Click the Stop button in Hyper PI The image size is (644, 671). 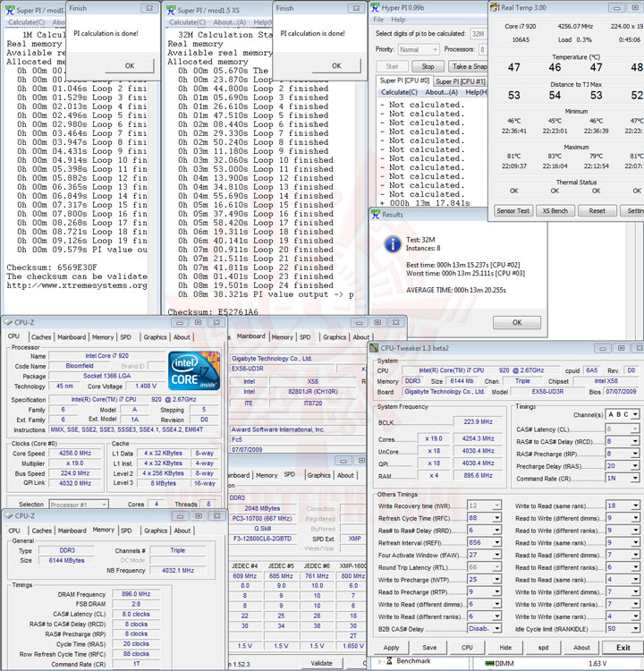(x=428, y=67)
